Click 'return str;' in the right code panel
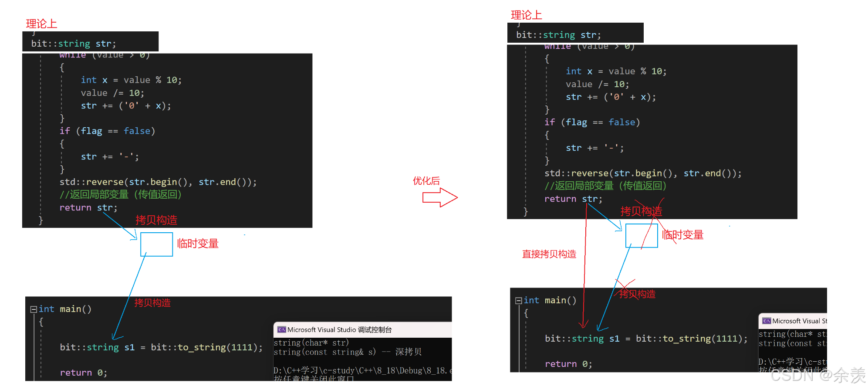 tap(573, 199)
